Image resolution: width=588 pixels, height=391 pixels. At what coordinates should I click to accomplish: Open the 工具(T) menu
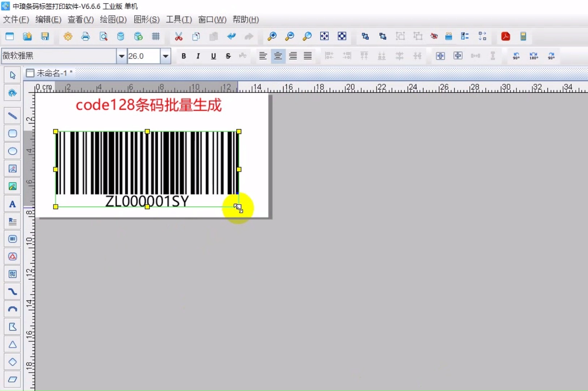(179, 20)
